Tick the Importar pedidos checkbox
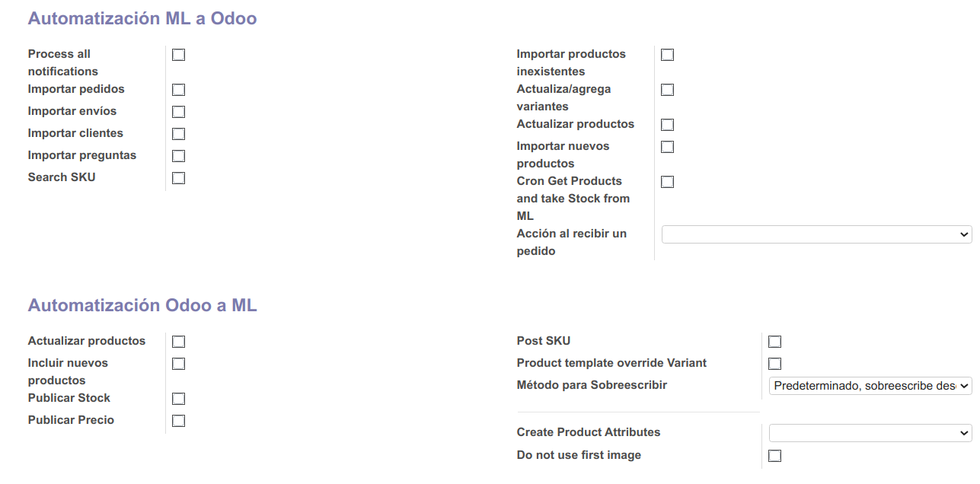 [178, 90]
